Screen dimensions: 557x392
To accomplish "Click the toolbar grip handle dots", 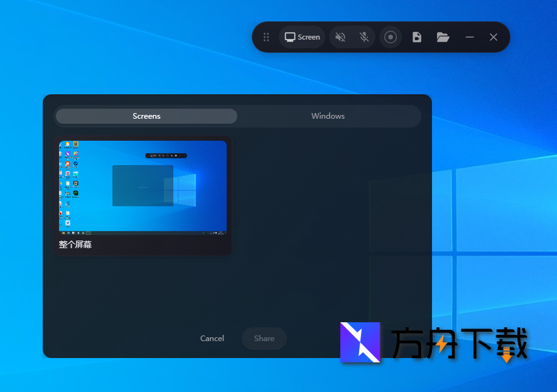I will click(x=266, y=37).
